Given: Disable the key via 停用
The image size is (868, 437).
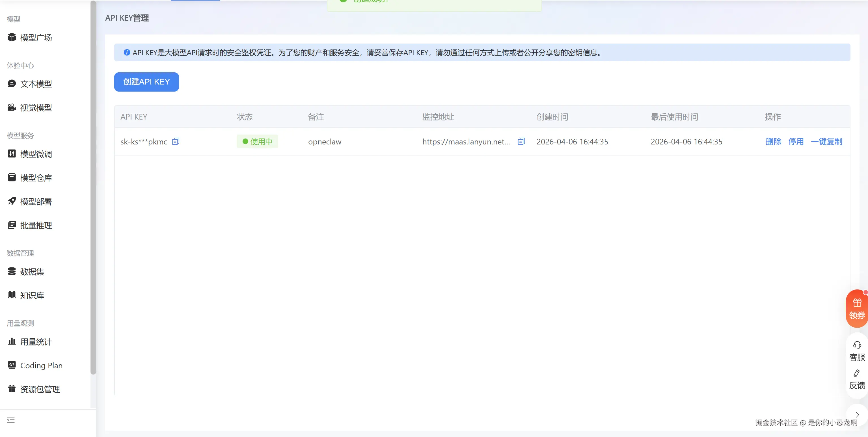Looking at the screenshot, I should click(796, 142).
